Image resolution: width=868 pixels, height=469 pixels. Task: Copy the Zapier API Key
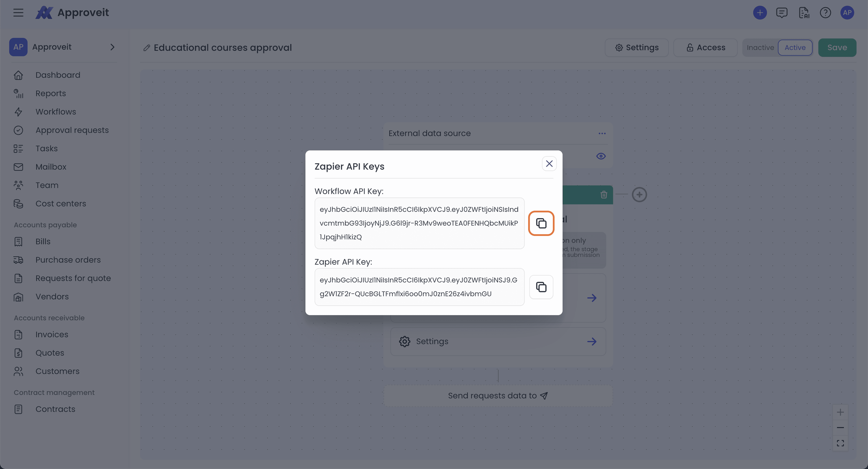point(541,287)
